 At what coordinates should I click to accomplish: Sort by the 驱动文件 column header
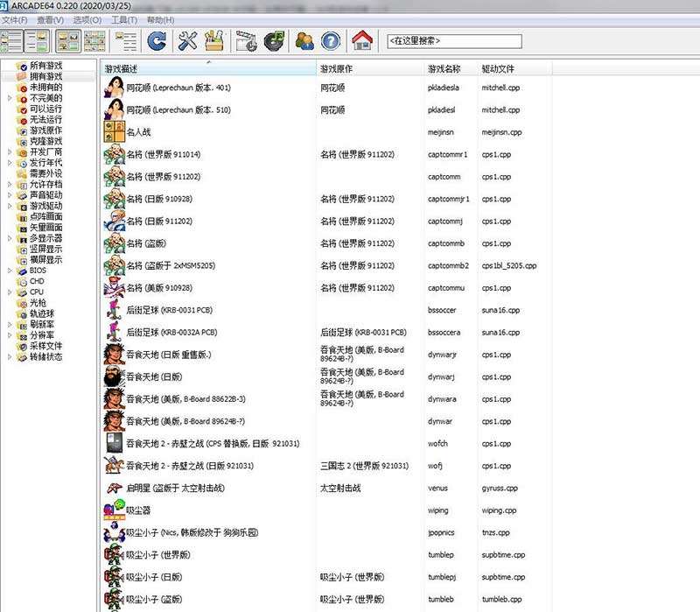point(515,68)
